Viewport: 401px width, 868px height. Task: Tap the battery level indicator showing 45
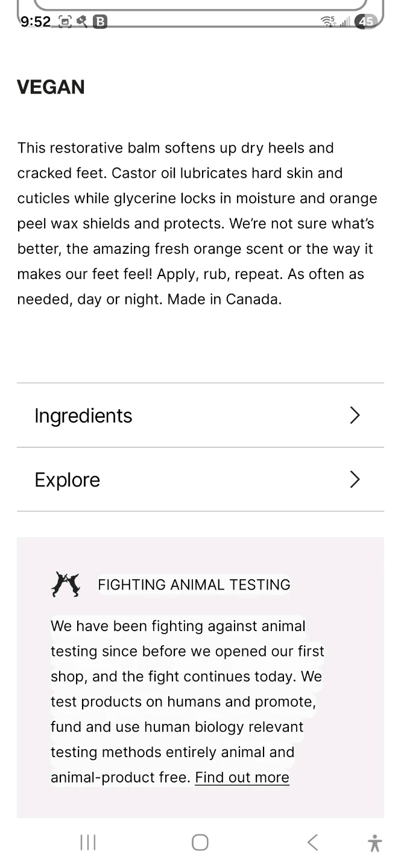365,22
